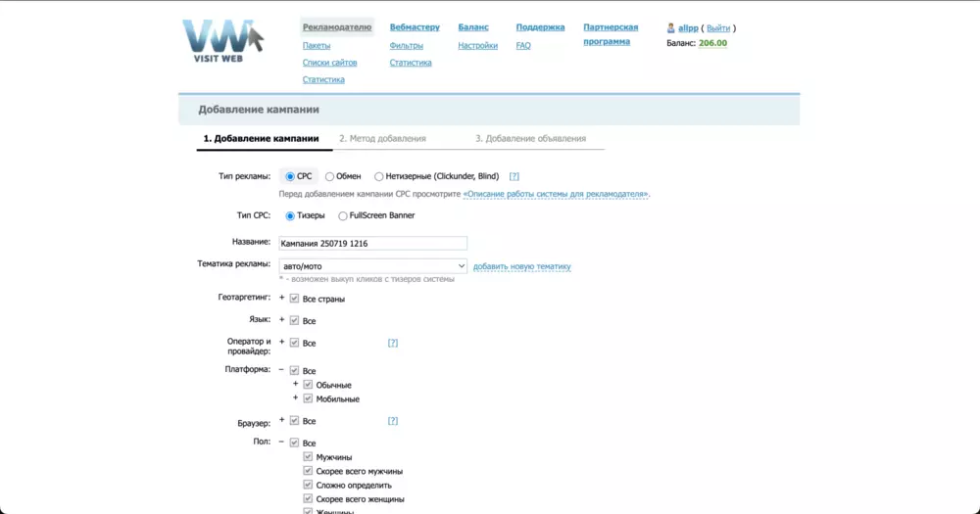This screenshot has width=980, height=514.
Task: Click the Добавление кампании heading text
Action: click(x=259, y=110)
